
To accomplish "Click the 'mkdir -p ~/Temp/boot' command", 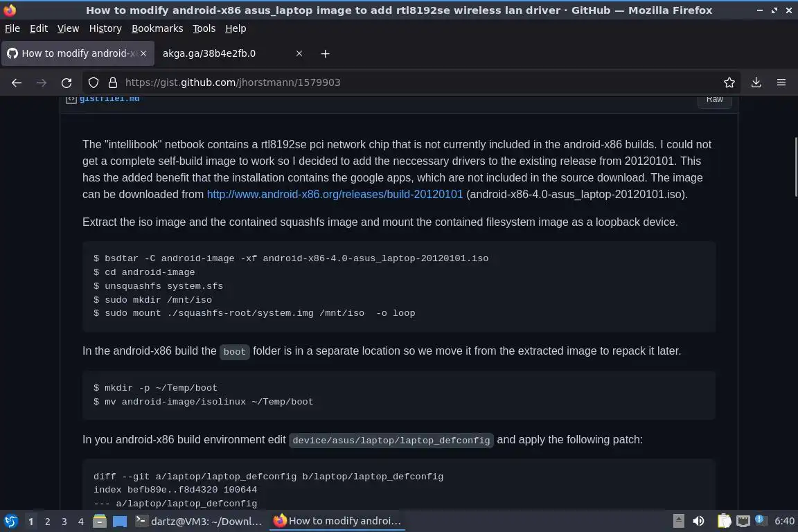I will pos(155,388).
